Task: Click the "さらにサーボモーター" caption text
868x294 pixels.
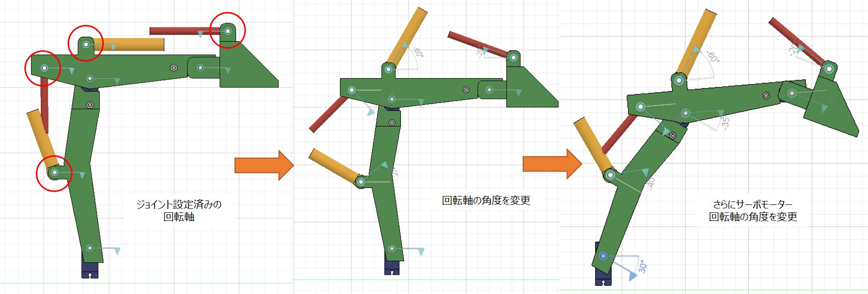Action: [753, 204]
